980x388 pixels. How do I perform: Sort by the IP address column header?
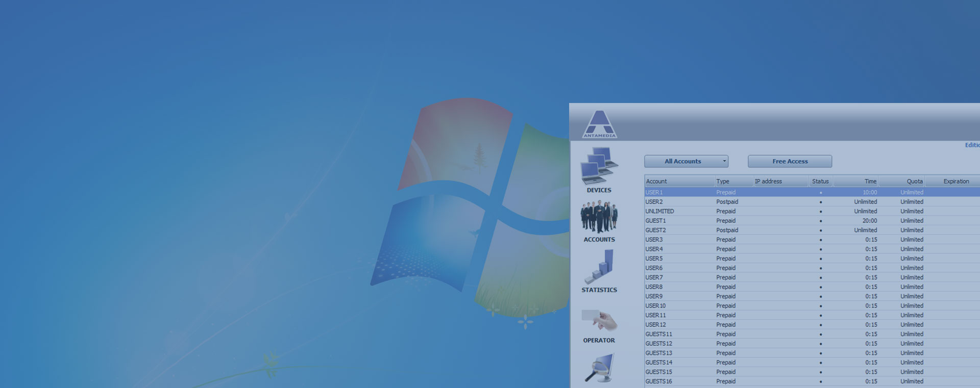[780, 182]
